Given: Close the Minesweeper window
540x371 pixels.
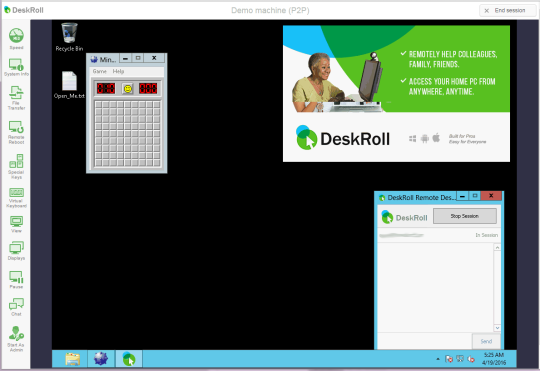Looking at the screenshot, I should (x=154, y=58).
